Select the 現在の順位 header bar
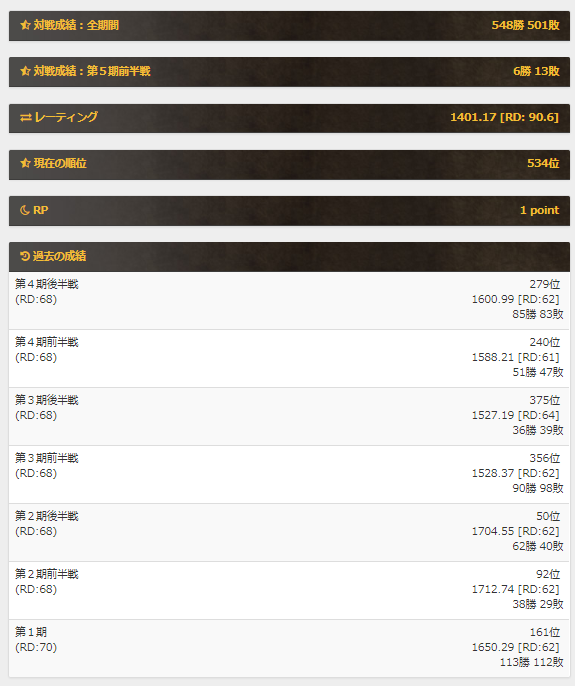This screenshot has width=575, height=686. pyautogui.click(x=289, y=164)
